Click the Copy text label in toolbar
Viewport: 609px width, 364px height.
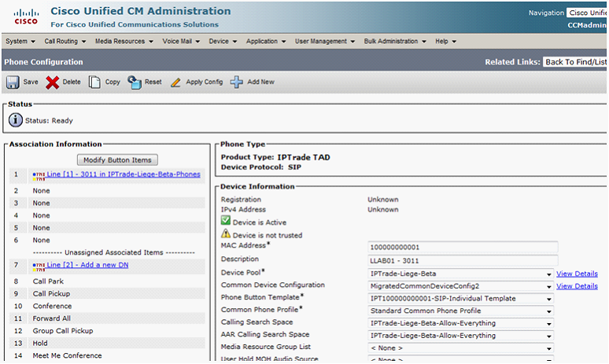113,82
